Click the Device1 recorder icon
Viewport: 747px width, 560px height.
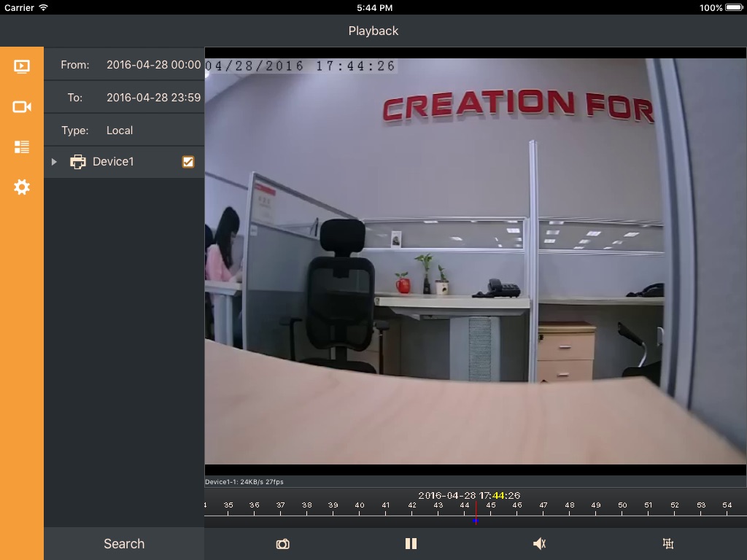78,162
